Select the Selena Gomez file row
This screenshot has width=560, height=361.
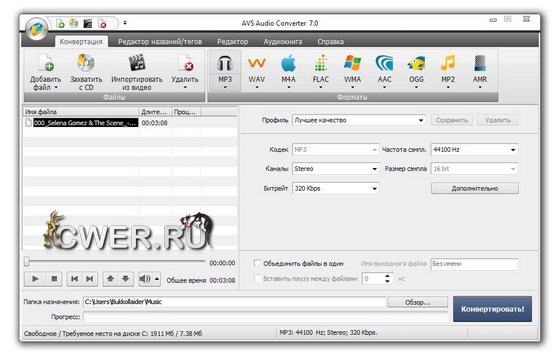tap(130, 123)
